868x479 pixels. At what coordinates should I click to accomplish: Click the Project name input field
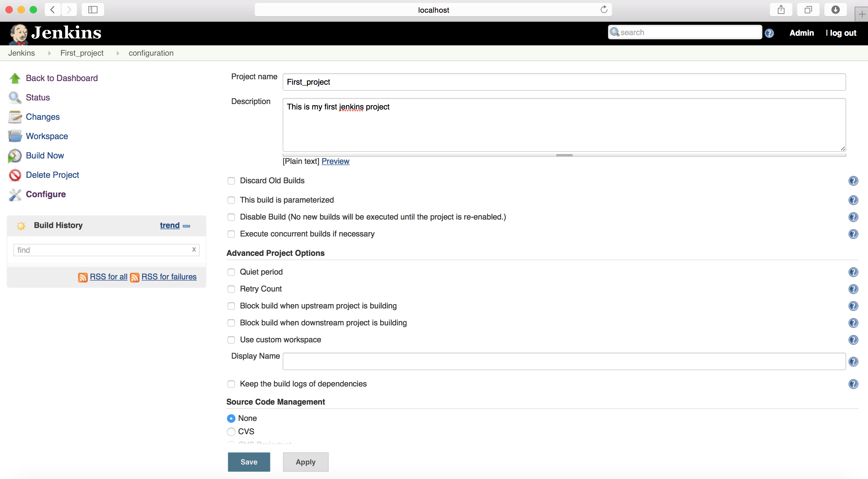pos(564,82)
